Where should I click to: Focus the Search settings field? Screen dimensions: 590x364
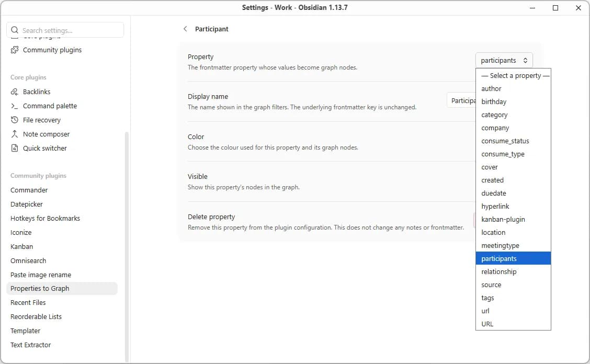tap(65, 30)
